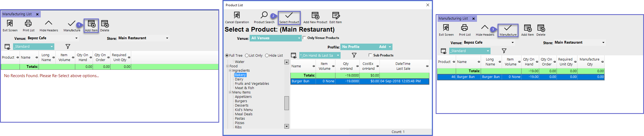Click the Cancel Operation icon
Screen dimensions: 644x136
pyautogui.click(x=237, y=15)
